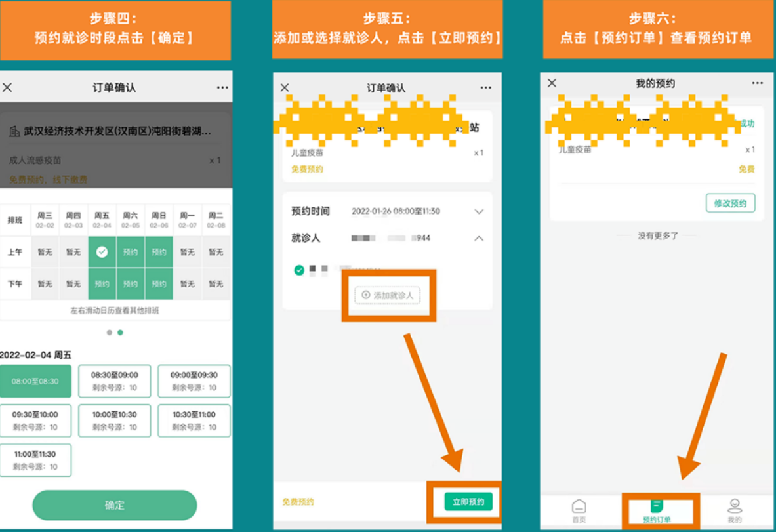Screen dimensions: 776x532
Task: Select the checked Friday morning slot
Action: 102,252
